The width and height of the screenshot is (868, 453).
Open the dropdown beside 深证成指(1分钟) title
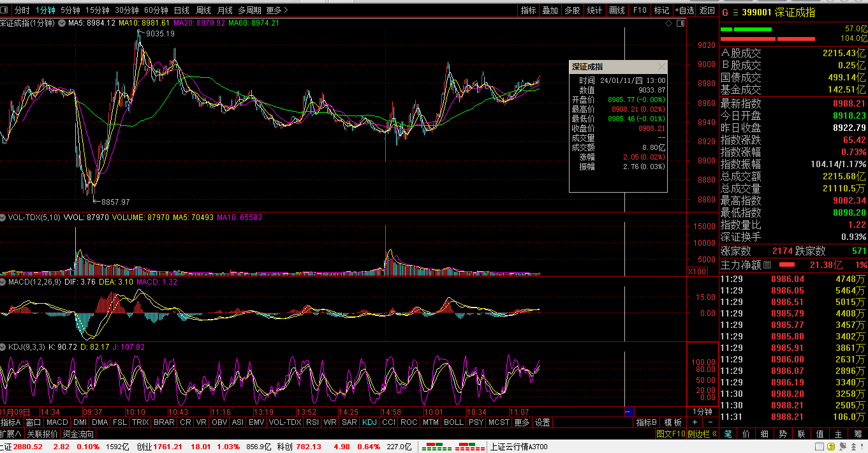(62, 23)
